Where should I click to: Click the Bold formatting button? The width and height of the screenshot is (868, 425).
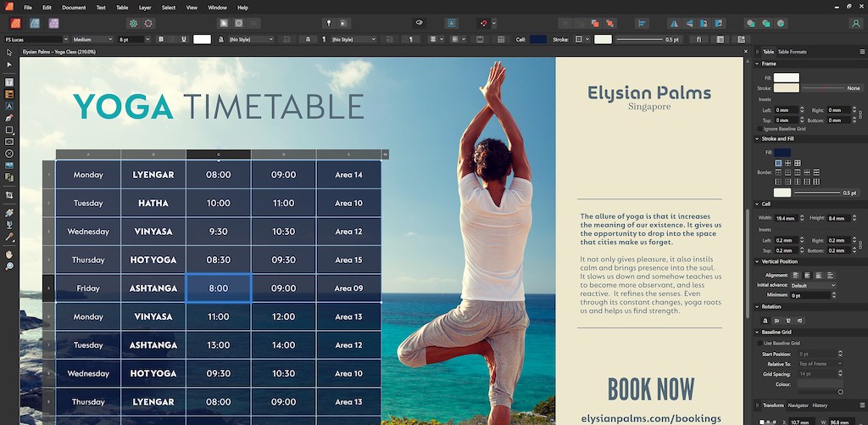(x=161, y=39)
